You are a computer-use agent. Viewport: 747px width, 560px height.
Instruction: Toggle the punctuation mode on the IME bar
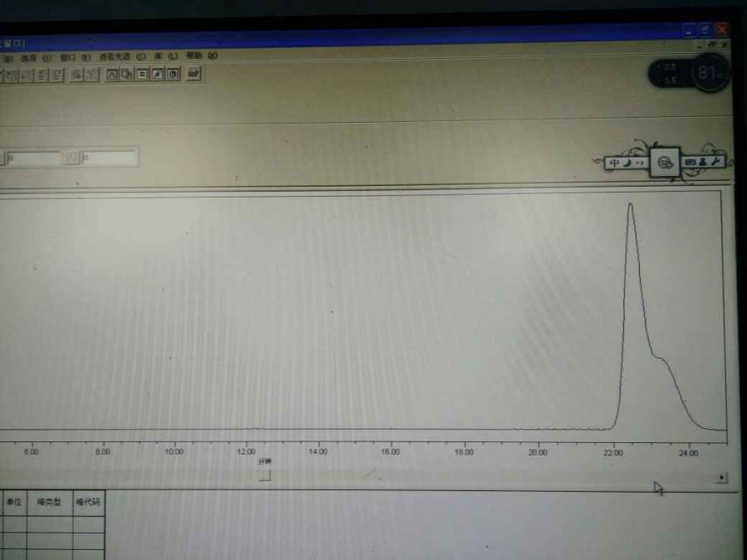640,163
